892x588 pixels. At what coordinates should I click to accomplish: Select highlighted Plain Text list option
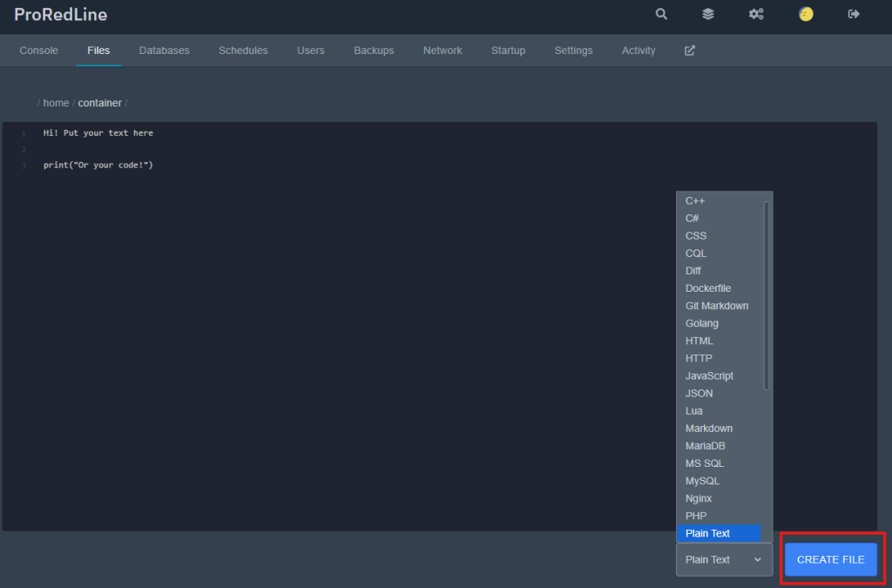coord(719,533)
